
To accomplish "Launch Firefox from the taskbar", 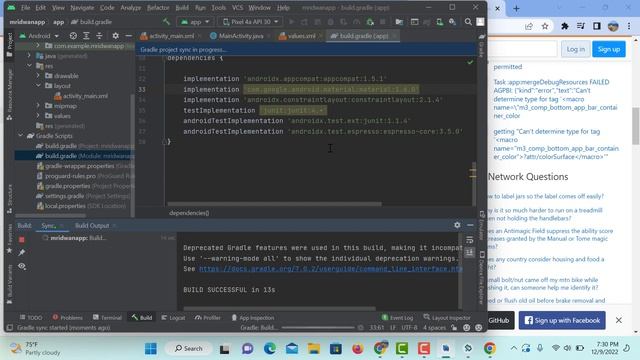I will 358,349.
